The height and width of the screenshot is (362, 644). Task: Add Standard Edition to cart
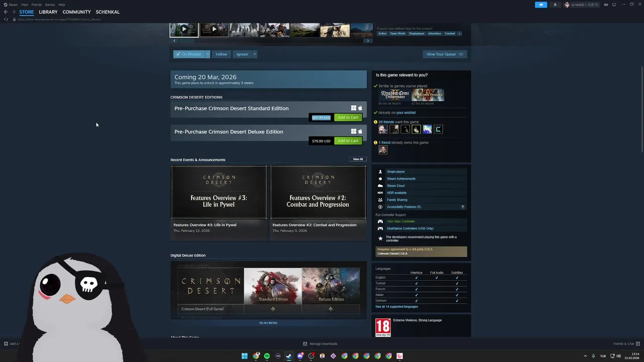click(x=348, y=118)
